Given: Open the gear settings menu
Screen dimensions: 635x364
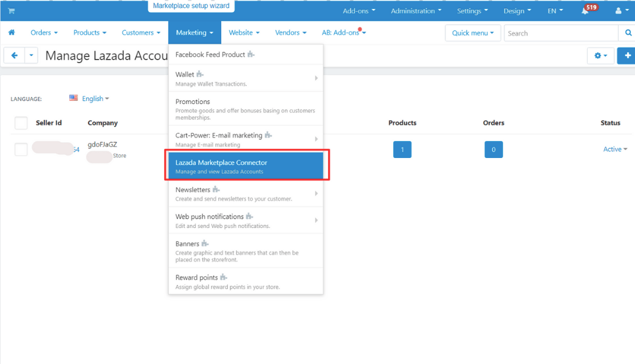Looking at the screenshot, I should click(x=600, y=55).
